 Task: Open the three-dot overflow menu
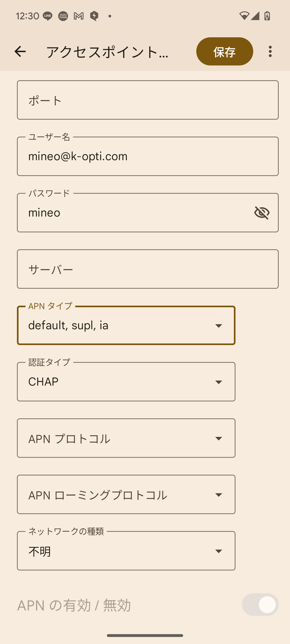pos(270,51)
